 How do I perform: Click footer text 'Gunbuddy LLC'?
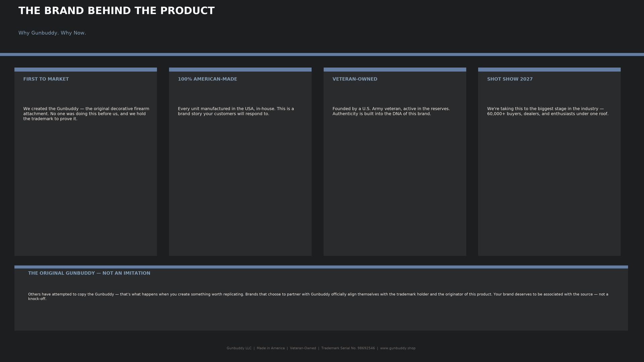point(239,348)
